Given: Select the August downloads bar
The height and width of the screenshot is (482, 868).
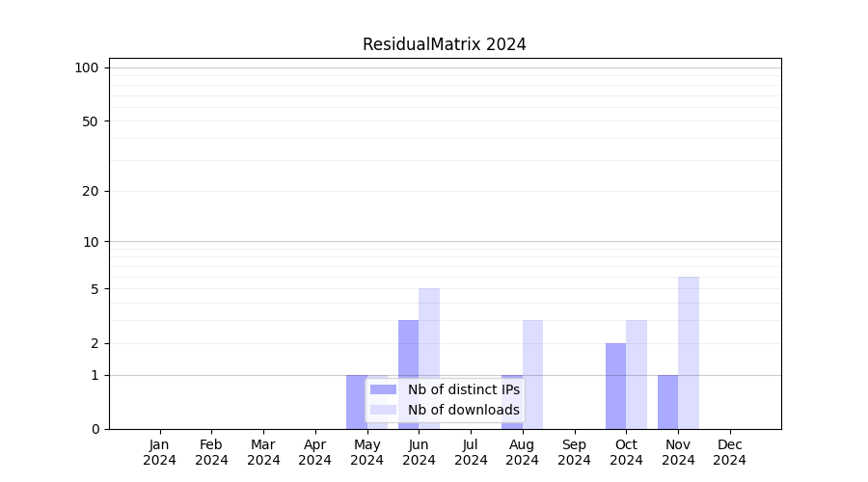Looking at the screenshot, I should click(x=532, y=374).
